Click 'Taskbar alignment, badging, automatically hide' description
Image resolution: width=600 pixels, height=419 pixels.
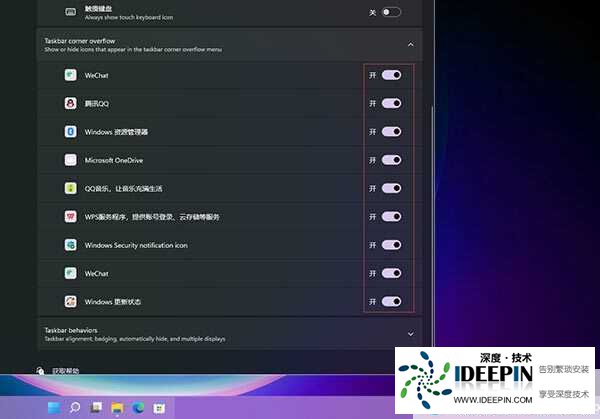[135, 339]
